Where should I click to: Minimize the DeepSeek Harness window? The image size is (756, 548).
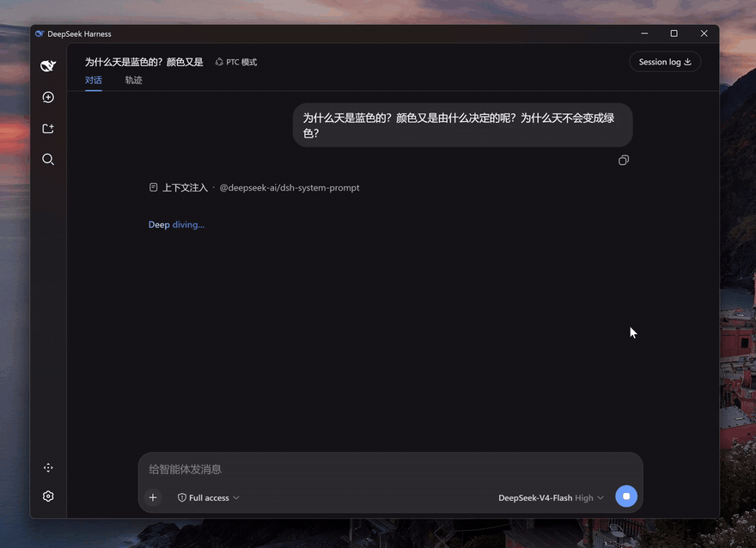644,33
